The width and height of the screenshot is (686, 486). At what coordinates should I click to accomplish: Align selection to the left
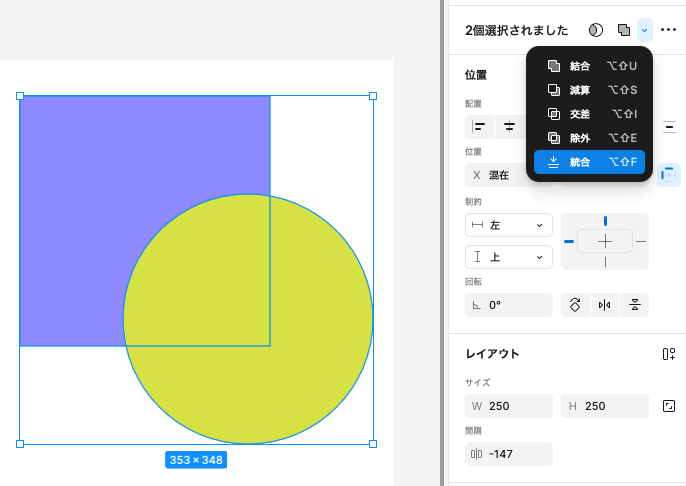[x=480, y=126]
